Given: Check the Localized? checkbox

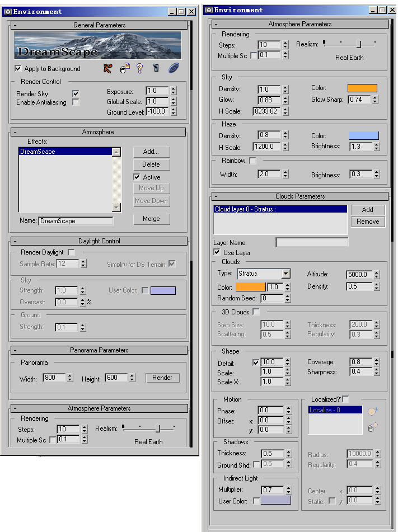Looking at the screenshot, I should click(x=345, y=399).
